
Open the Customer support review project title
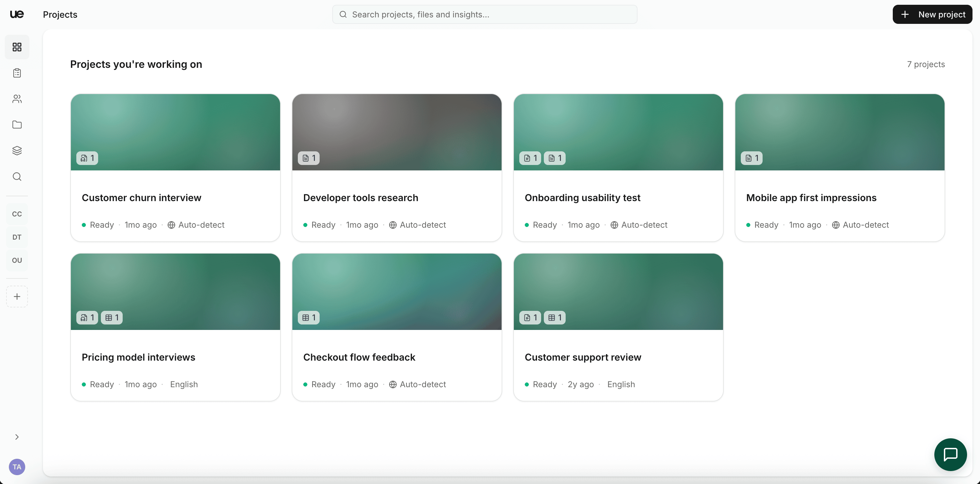pos(583,357)
